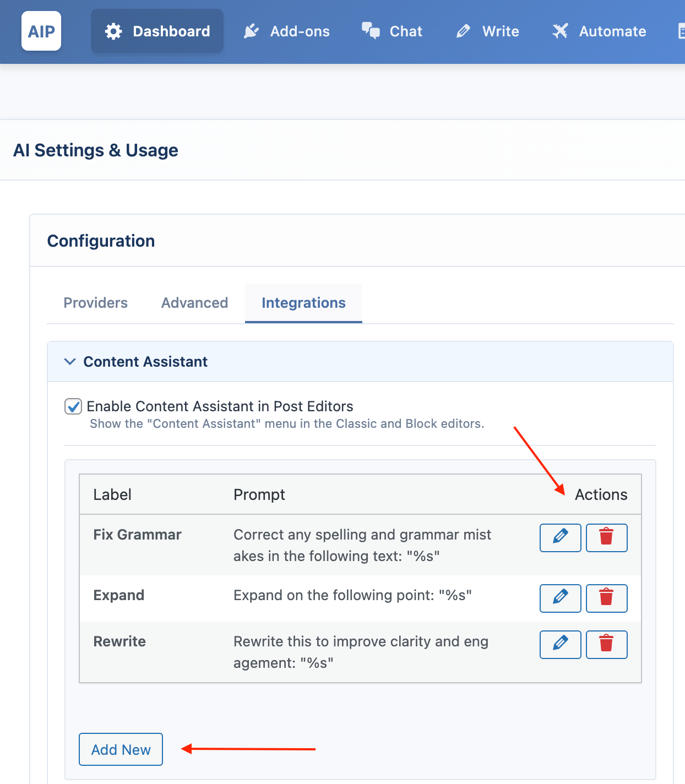685x784 pixels.
Task: Click the Add New button
Action: [121, 749]
